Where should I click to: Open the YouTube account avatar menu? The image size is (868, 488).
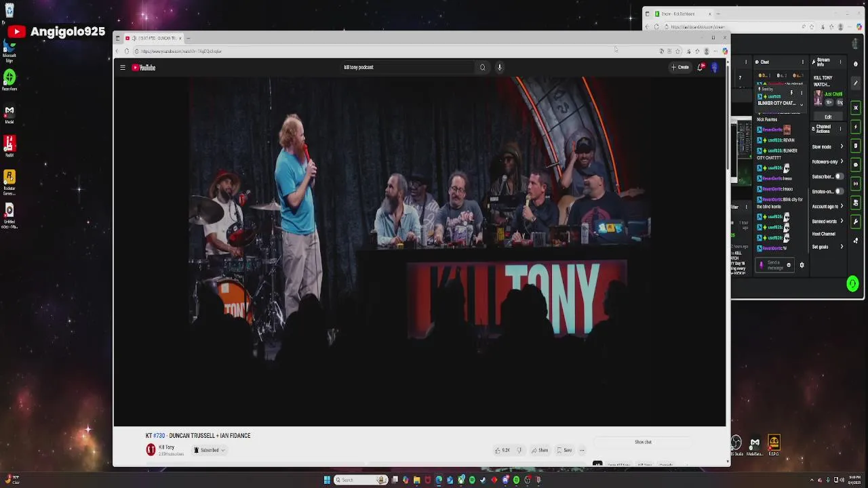pos(714,67)
